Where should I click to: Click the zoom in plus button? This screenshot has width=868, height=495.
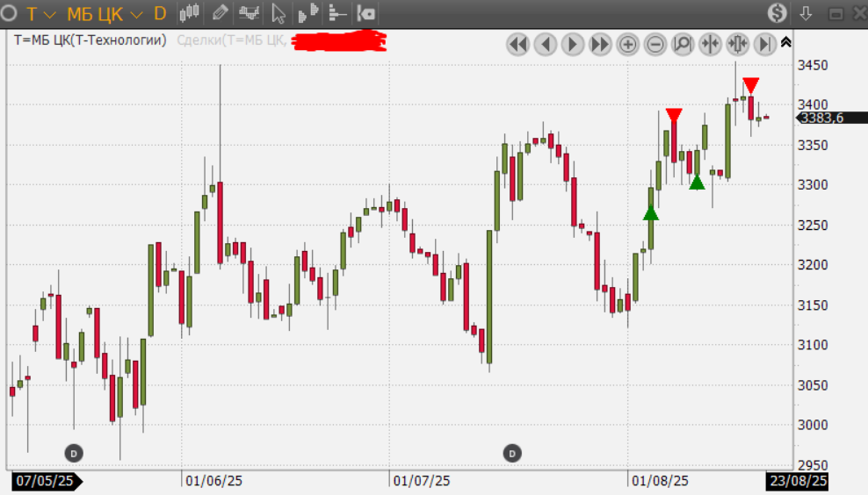(627, 44)
